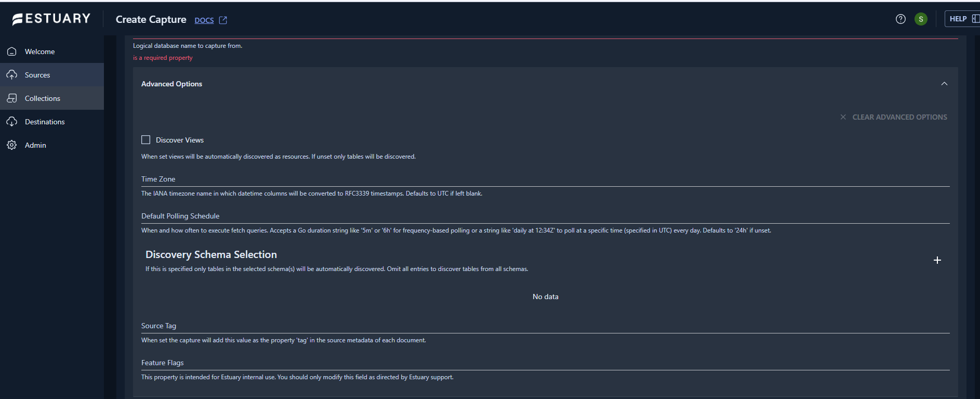Click the Estuary logo
980x399 pixels.
coord(51,19)
